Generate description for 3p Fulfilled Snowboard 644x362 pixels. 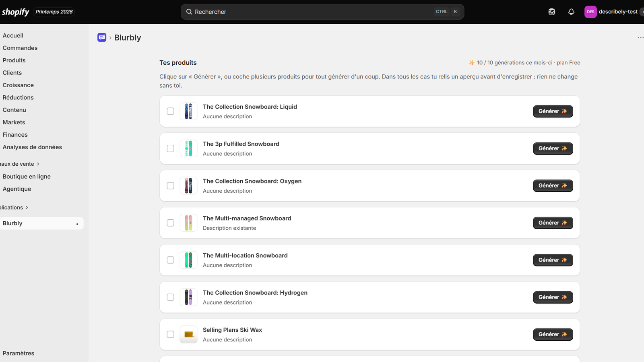coord(553,148)
